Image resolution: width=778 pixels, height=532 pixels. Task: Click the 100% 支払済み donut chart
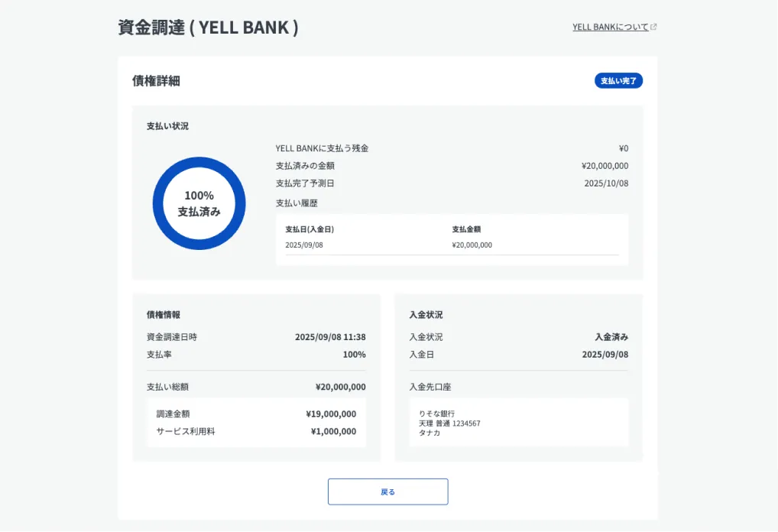199,203
